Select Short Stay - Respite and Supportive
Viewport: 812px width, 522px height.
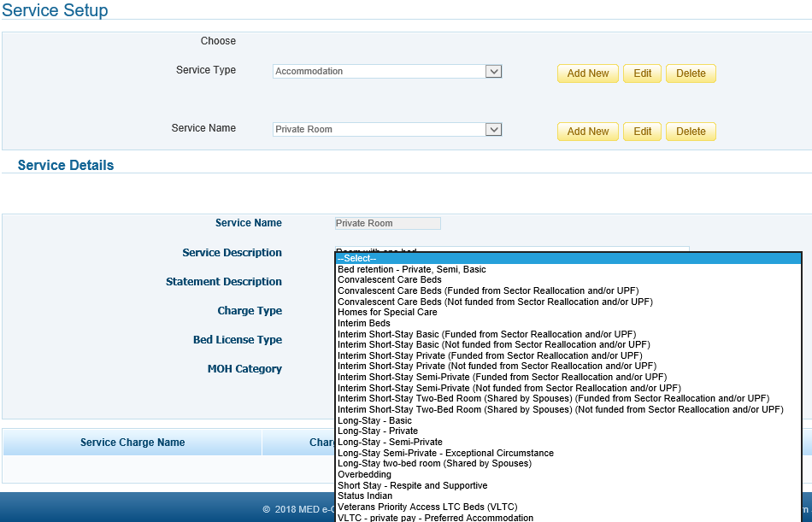413,486
